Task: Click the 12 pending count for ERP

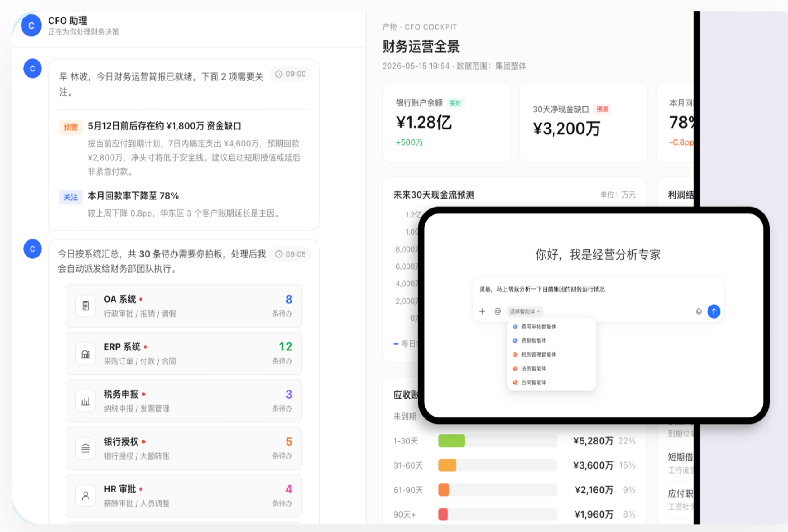Action: click(x=285, y=347)
